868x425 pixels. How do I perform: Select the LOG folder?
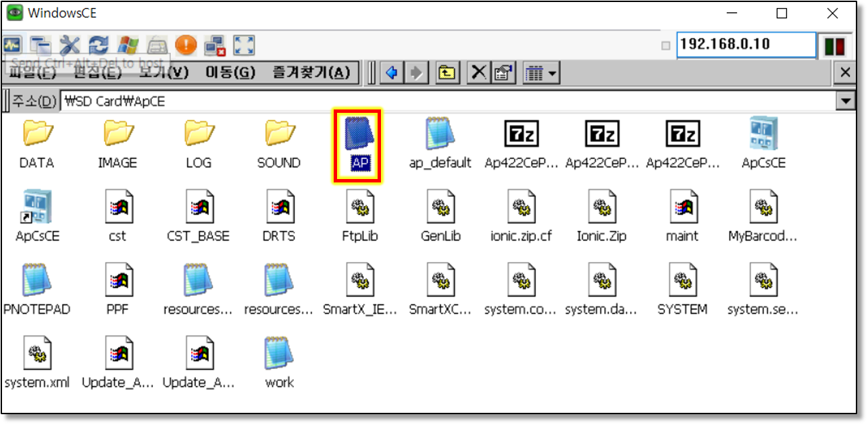click(199, 143)
